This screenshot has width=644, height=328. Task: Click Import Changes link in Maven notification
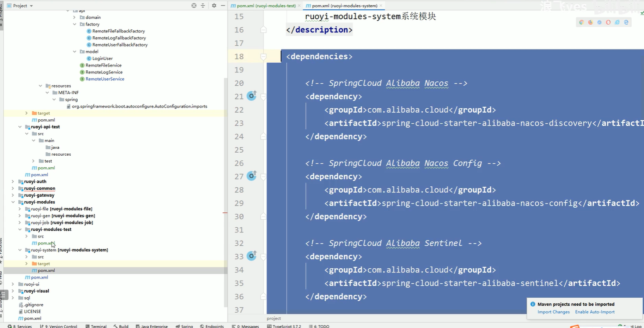pos(553,312)
